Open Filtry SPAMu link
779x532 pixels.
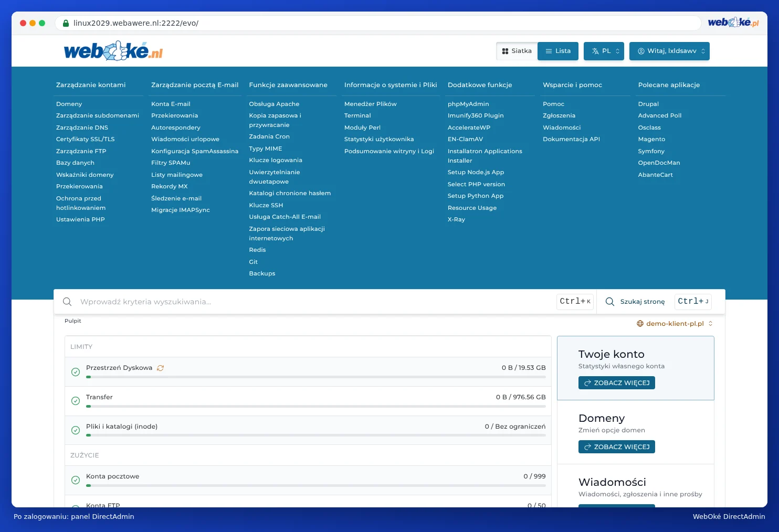click(171, 163)
